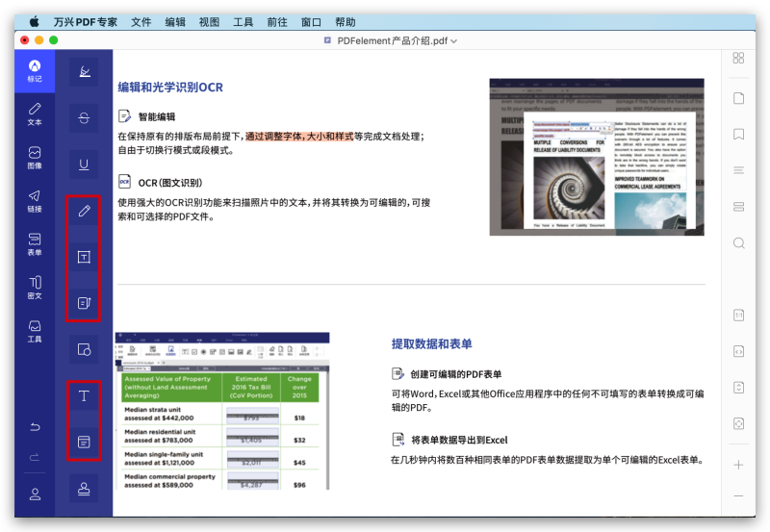Click the highlighted text 通过调整字体,大小和样式

coord(299,137)
